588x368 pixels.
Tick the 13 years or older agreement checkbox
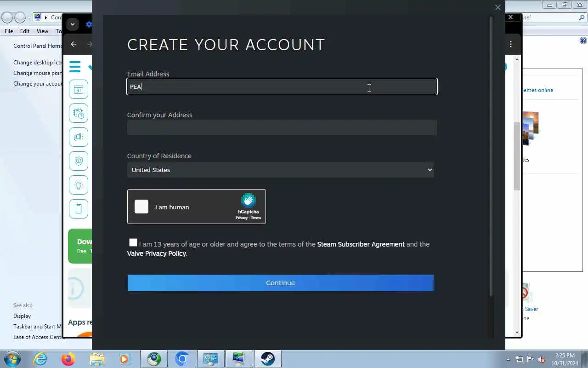133,242
